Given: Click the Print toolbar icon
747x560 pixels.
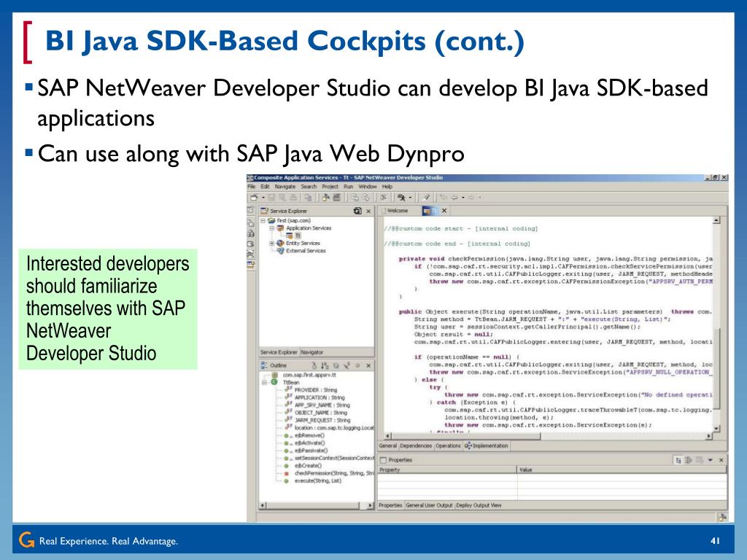Looking at the screenshot, I should [x=293, y=197].
